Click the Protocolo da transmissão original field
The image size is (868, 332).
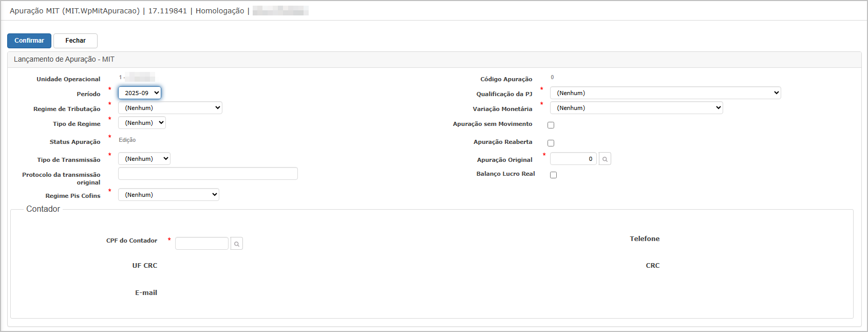(x=207, y=174)
